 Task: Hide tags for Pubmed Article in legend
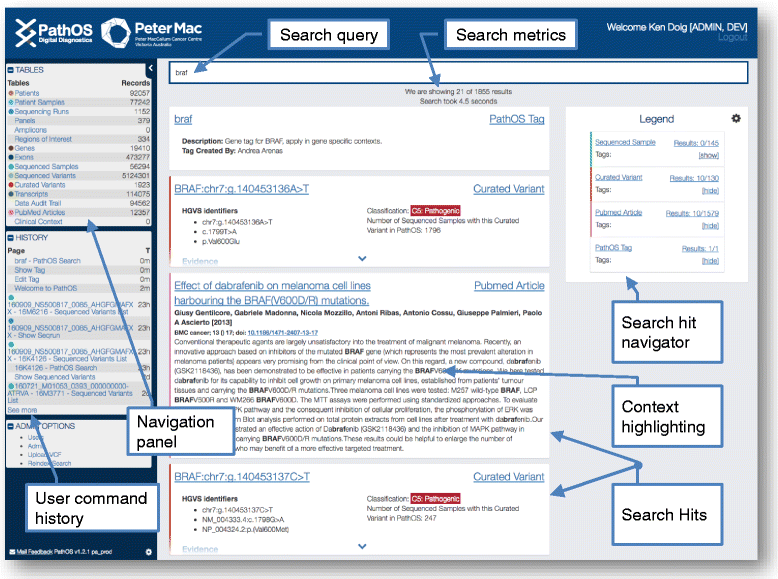[709, 225]
